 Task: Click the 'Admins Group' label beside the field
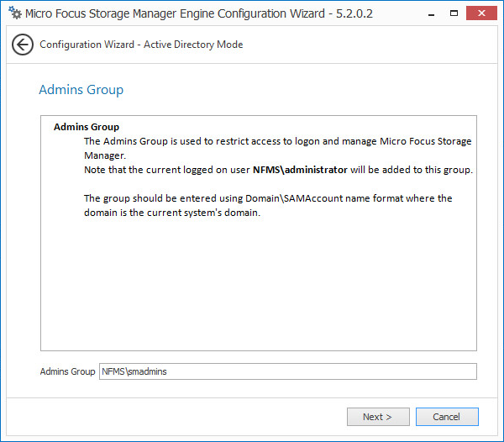click(x=67, y=371)
